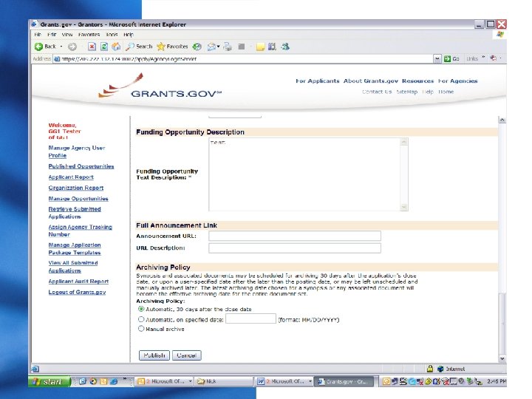
Task: Open the address bar dropdown arrow
Action: [437, 58]
